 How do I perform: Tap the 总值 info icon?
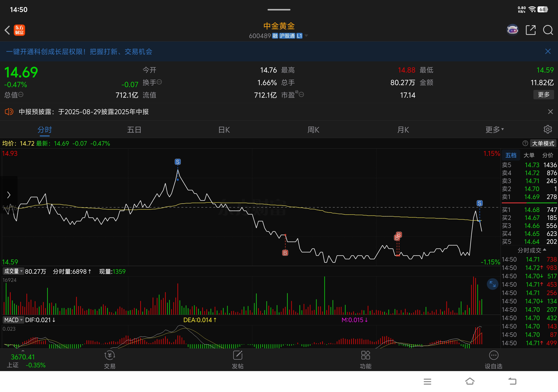pyautogui.click(x=21, y=94)
